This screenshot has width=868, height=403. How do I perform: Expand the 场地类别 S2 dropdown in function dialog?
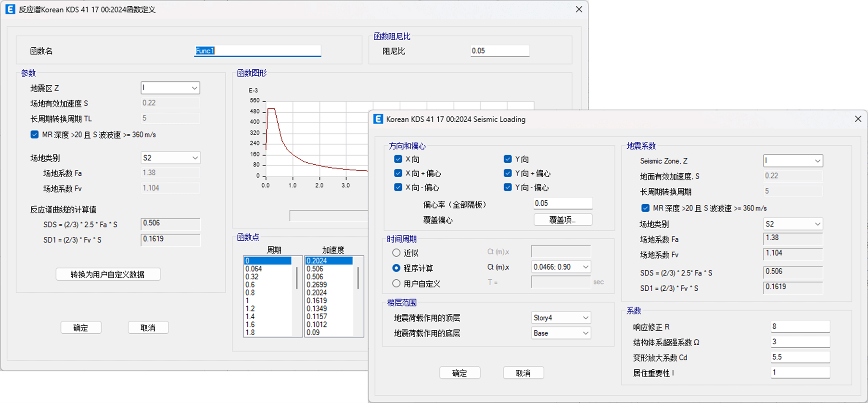(x=170, y=158)
